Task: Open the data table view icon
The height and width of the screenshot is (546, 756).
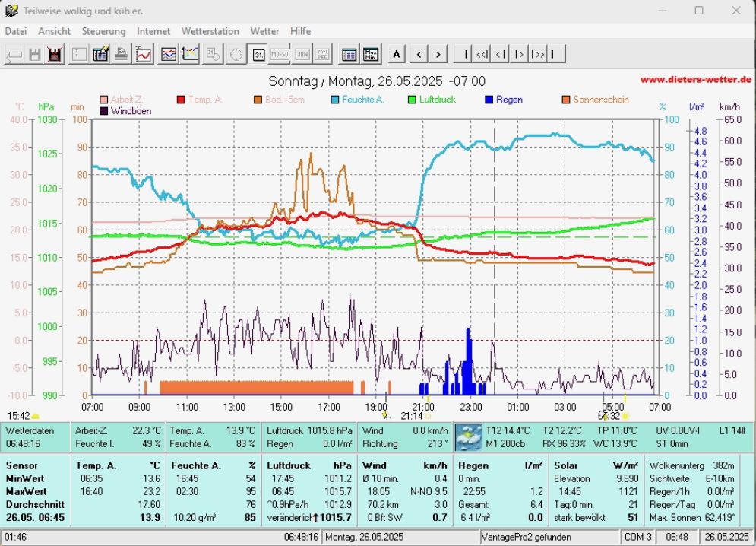Action: point(349,54)
